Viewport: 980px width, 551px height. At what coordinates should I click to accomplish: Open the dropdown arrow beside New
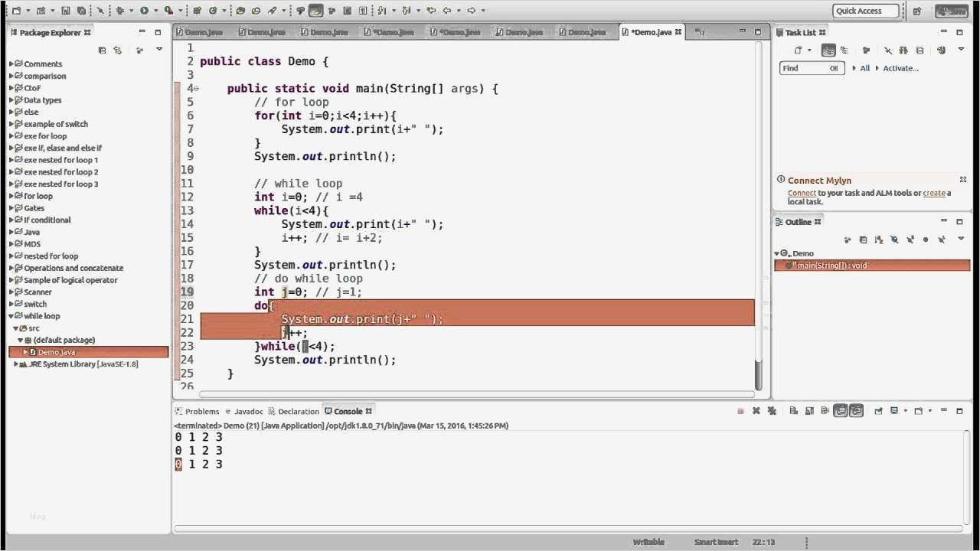pyautogui.click(x=28, y=11)
